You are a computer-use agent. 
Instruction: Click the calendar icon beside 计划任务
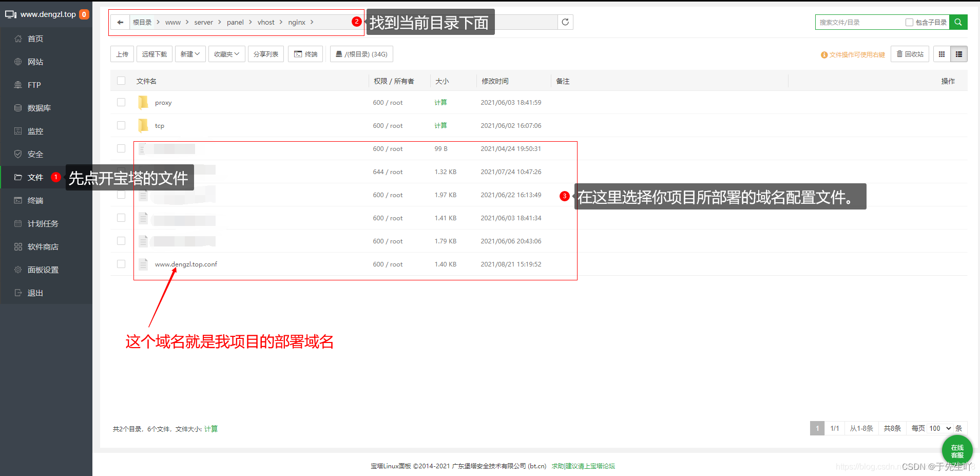point(18,223)
